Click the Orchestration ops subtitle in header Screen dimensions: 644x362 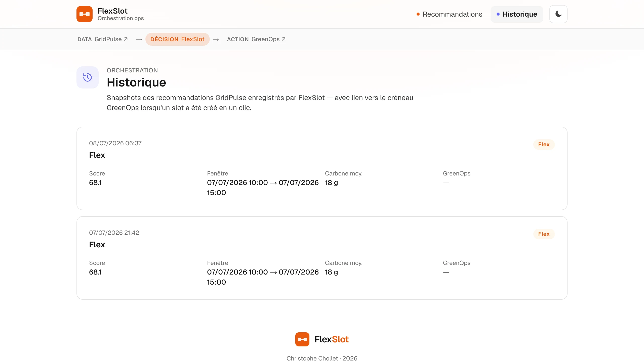coord(120,18)
